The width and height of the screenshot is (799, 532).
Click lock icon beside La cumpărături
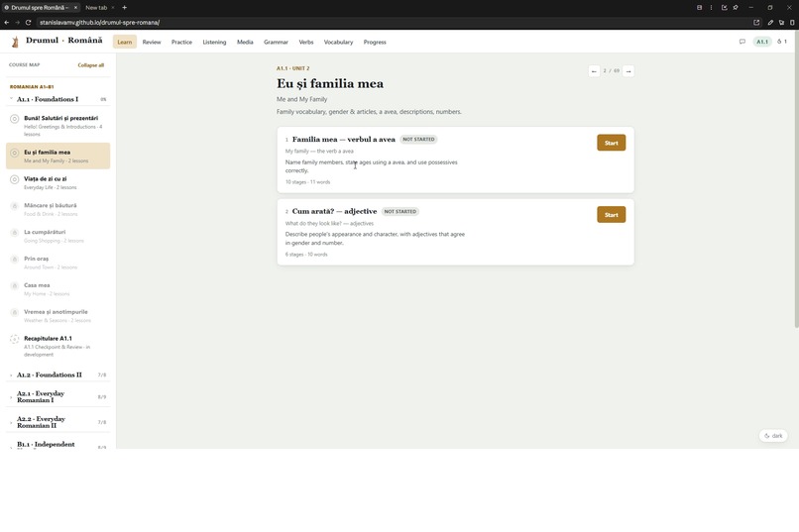click(x=14, y=233)
